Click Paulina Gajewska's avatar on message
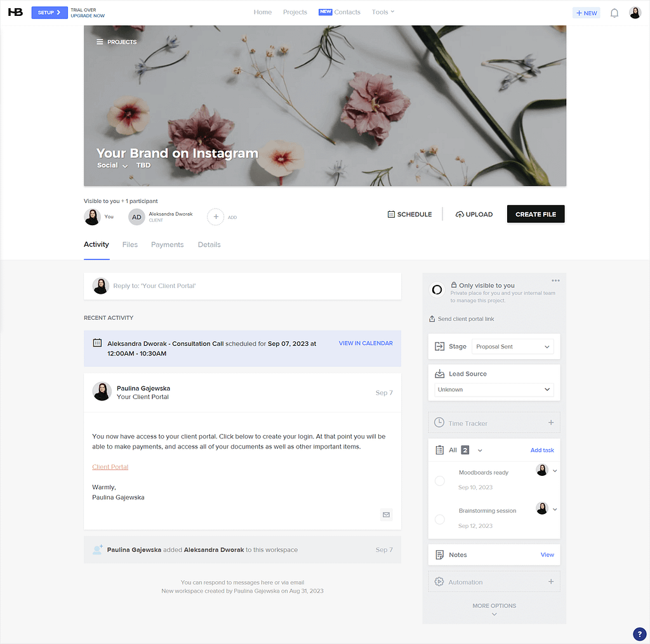The height and width of the screenshot is (644, 650). [x=102, y=391]
